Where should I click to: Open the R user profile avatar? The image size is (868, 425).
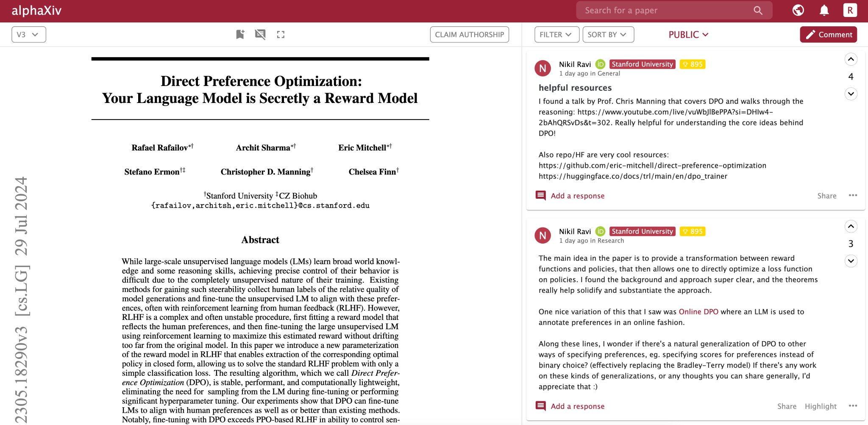(x=850, y=10)
